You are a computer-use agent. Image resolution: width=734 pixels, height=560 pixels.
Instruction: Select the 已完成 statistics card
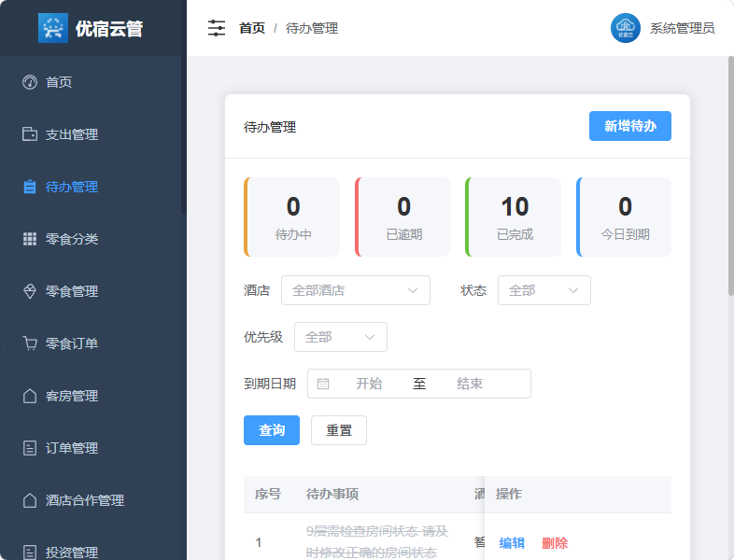(513, 217)
